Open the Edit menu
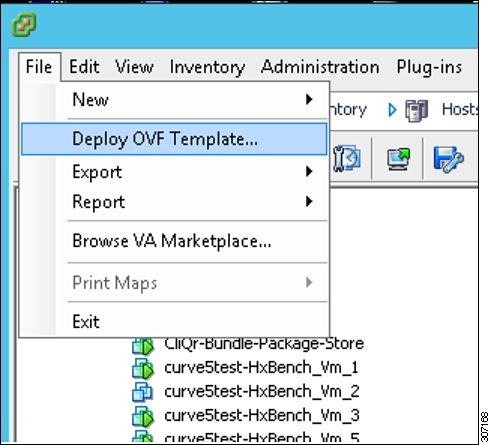 point(84,67)
